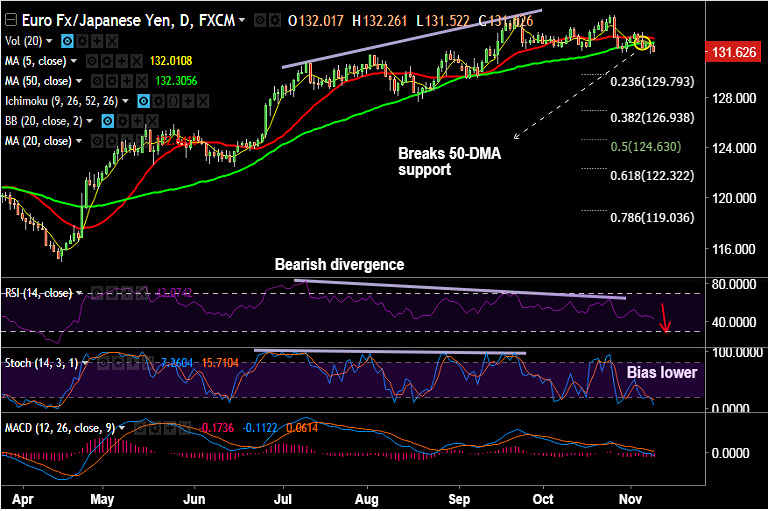Toggle MA (5, close) visibility eye

(92, 61)
